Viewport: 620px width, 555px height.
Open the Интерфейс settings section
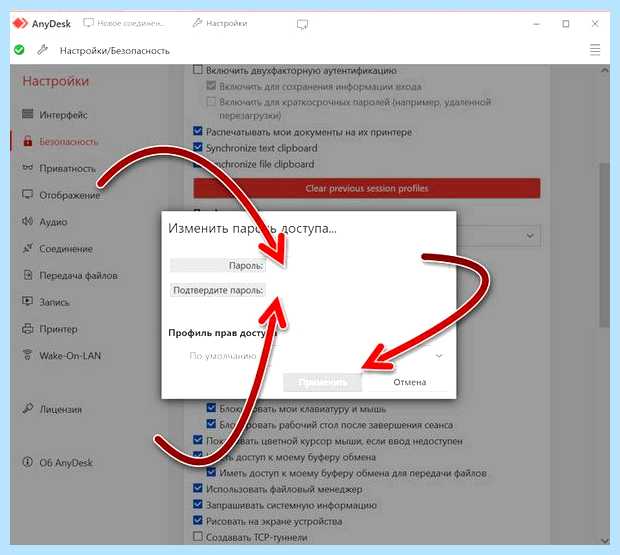63,115
